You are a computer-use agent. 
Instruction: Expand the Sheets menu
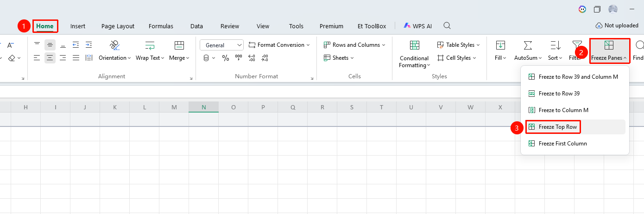click(339, 58)
